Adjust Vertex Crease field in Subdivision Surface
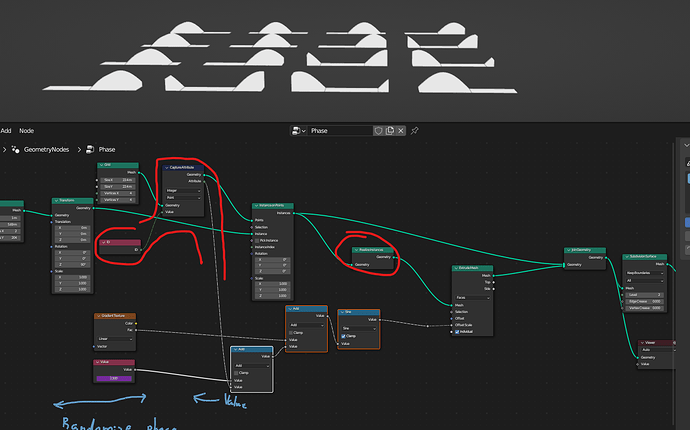Image resolution: width=690 pixels, height=430 pixels. pos(645,308)
